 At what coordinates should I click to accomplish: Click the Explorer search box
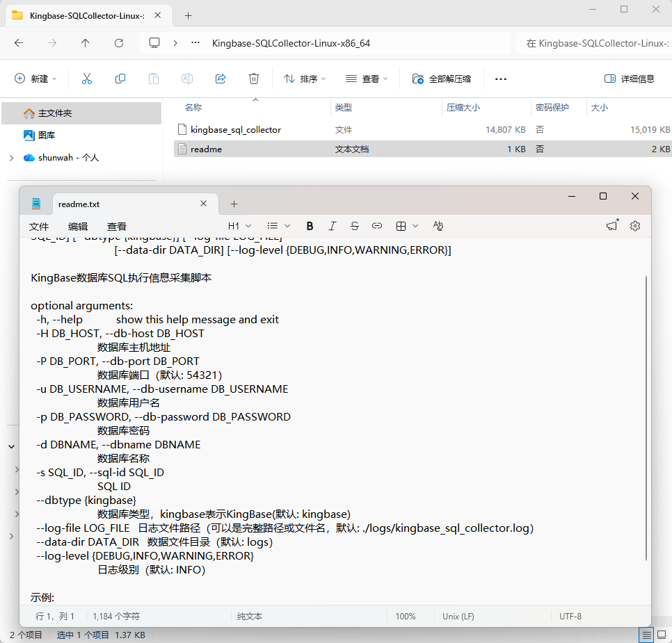coord(593,43)
